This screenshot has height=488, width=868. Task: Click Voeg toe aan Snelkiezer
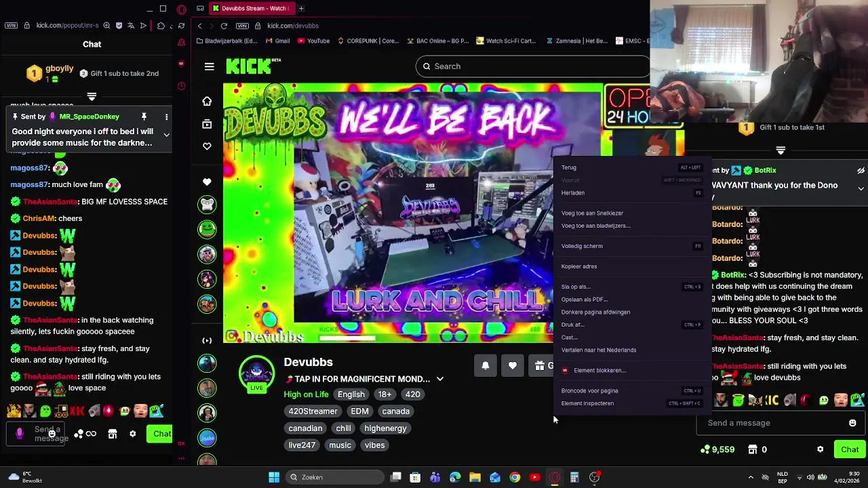631,213
